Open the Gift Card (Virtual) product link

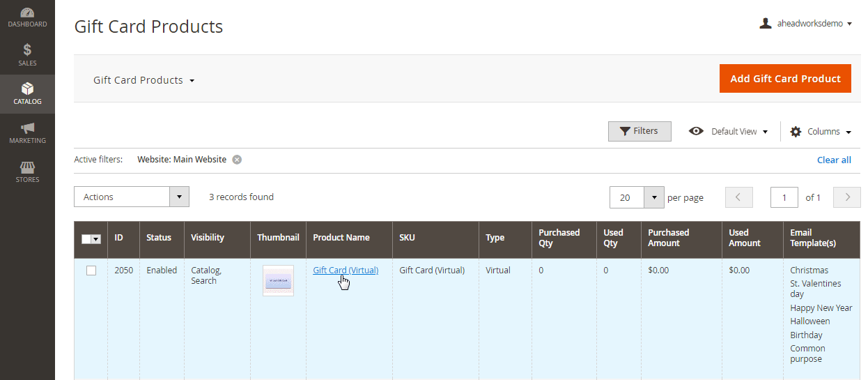click(x=346, y=271)
